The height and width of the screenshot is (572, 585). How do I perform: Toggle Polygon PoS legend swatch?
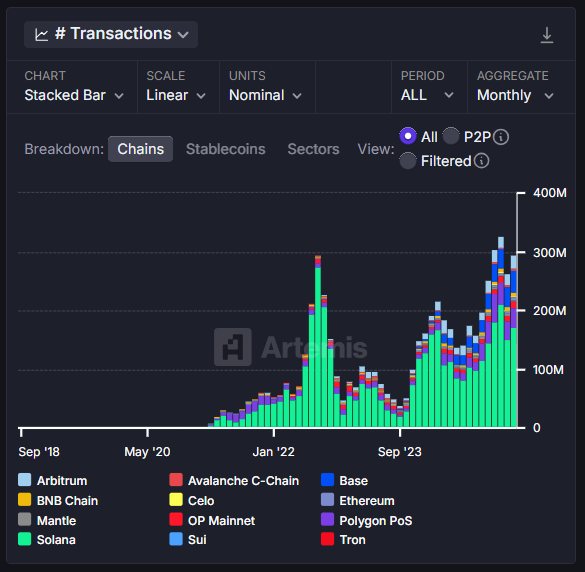tap(328, 519)
